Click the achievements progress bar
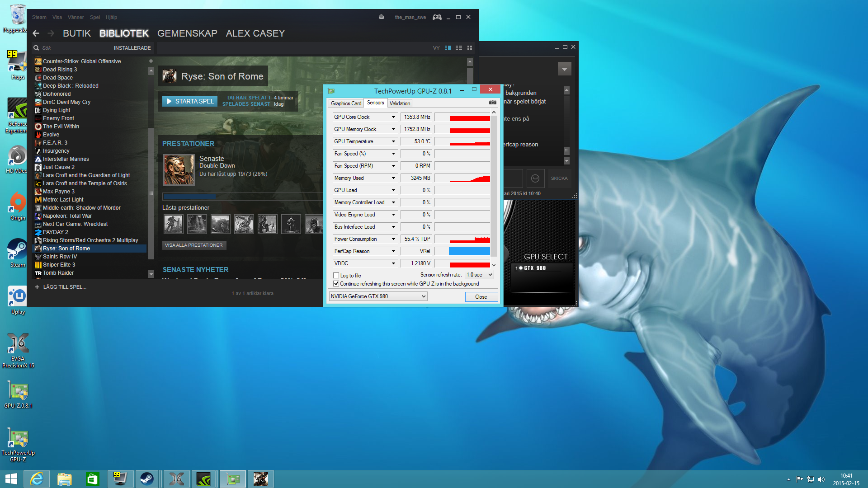 pyautogui.click(x=242, y=196)
